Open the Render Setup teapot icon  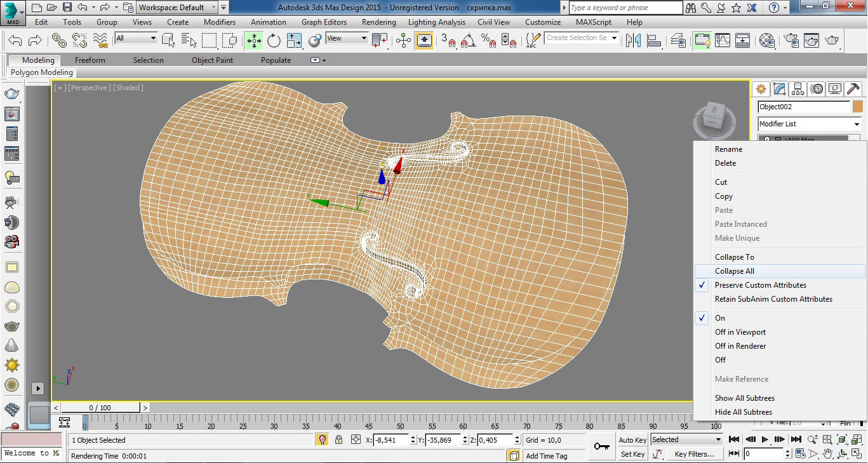click(x=791, y=41)
